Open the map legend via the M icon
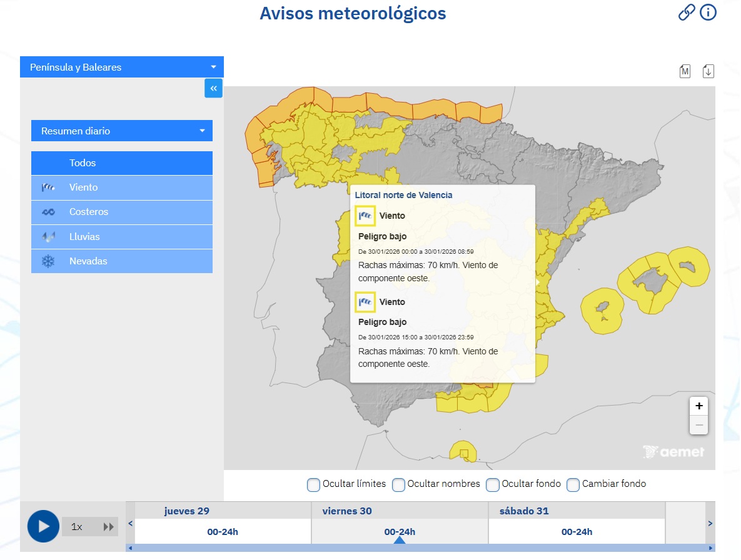The width and height of the screenshot is (741, 560). [x=685, y=71]
